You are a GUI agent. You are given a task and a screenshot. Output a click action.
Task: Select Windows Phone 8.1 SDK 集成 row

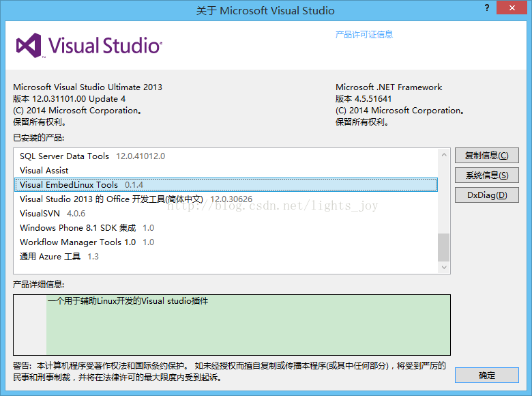pyautogui.click(x=226, y=227)
